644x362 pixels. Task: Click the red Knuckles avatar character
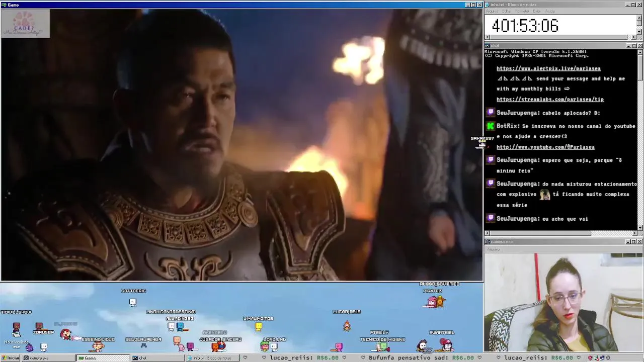(x=66, y=334)
